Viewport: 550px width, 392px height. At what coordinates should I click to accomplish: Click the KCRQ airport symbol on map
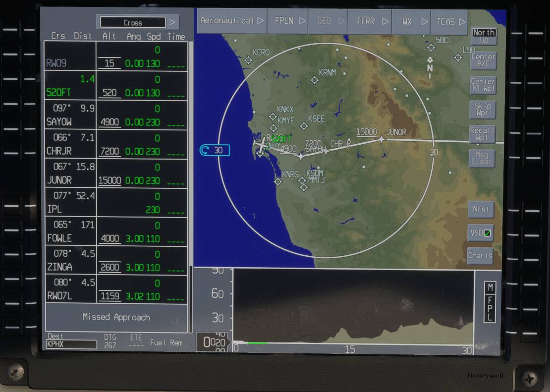pos(248,60)
